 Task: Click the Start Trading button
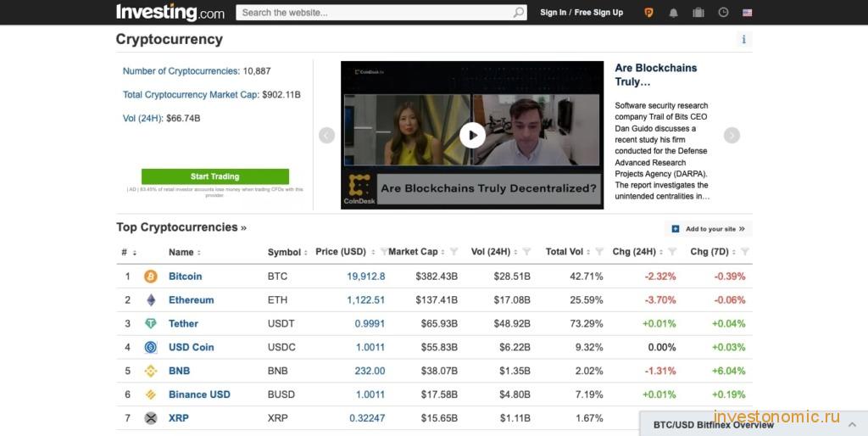(214, 176)
